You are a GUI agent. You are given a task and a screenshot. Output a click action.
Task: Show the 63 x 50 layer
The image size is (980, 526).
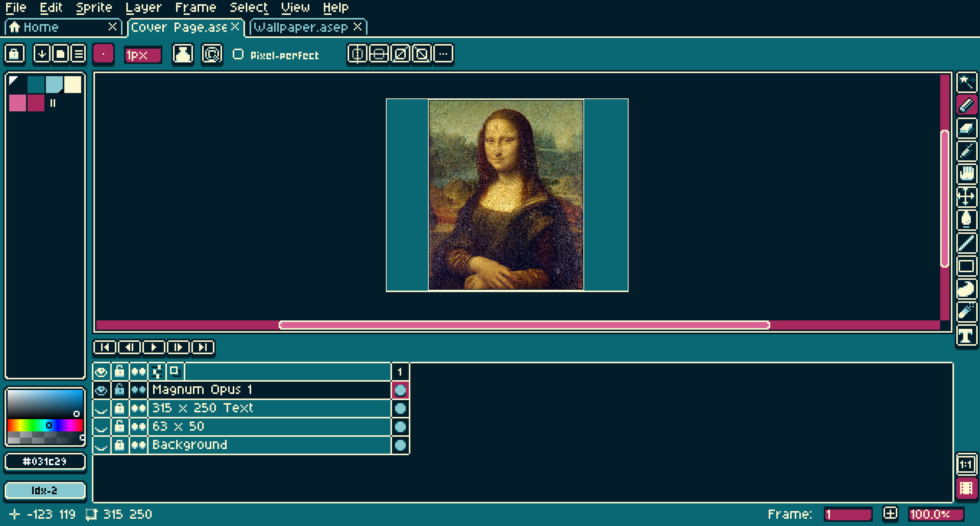101,427
